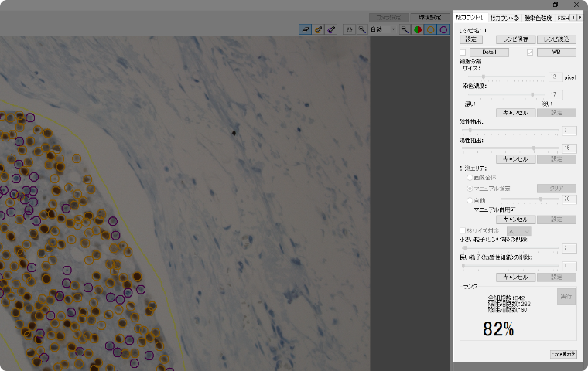The width and height of the screenshot is (588, 371).
Task: Click the 82% result text
Action: point(498,329)
